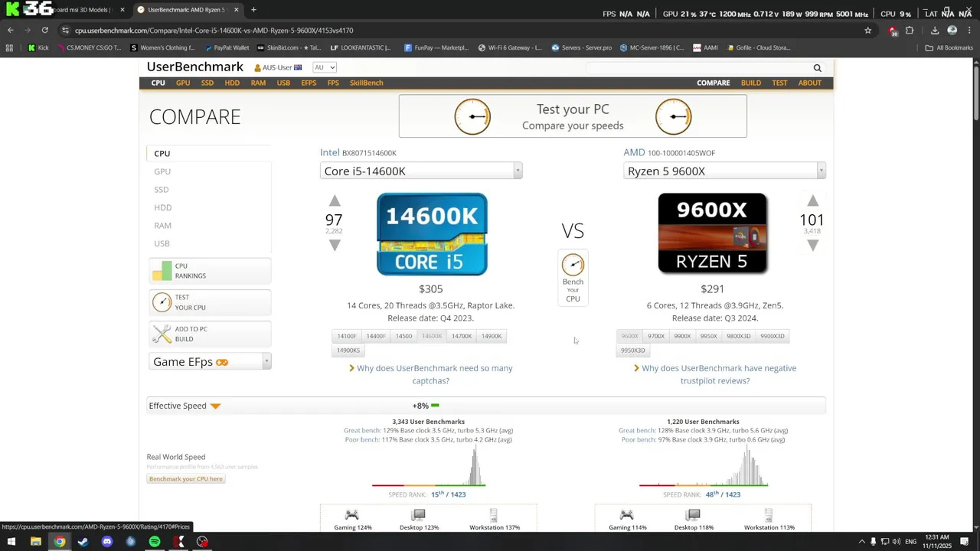Click the Bench Your CPU gauge icon
This screenshot has height=551, width=980.
click(573, 265)
